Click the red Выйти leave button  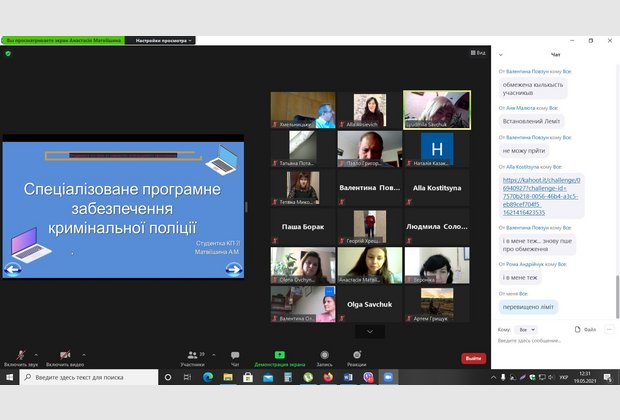473,358
